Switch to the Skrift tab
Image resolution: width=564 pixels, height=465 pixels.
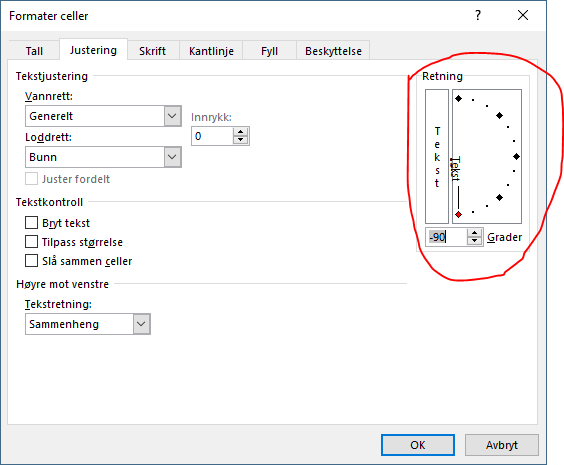point(153,51)
